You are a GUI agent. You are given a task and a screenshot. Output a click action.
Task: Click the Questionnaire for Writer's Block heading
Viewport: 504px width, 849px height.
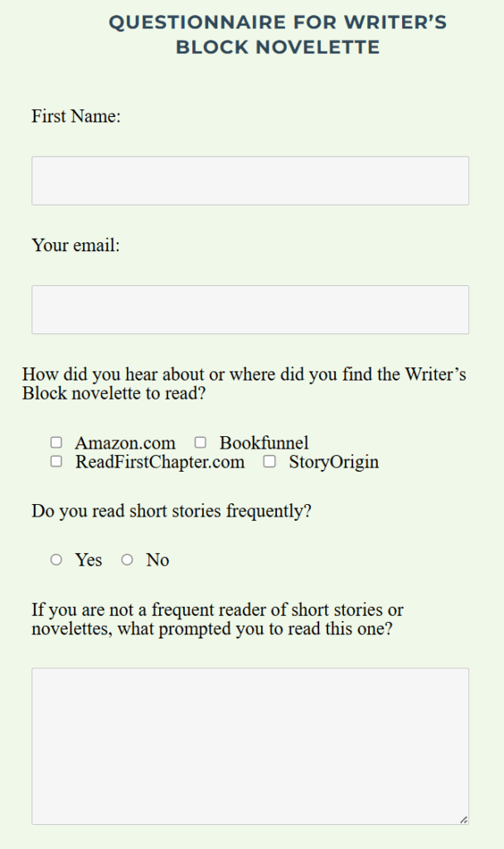tap(278, 35)
